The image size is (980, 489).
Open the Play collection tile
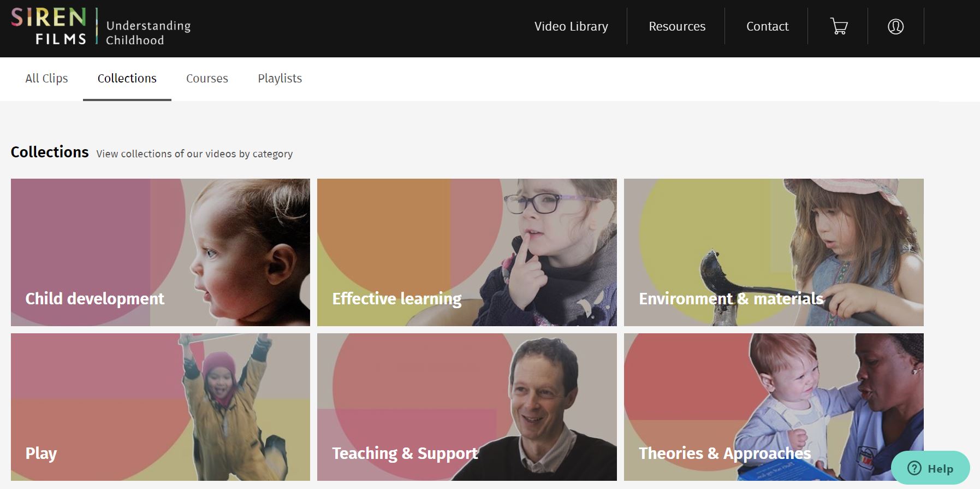click(161, 407)
